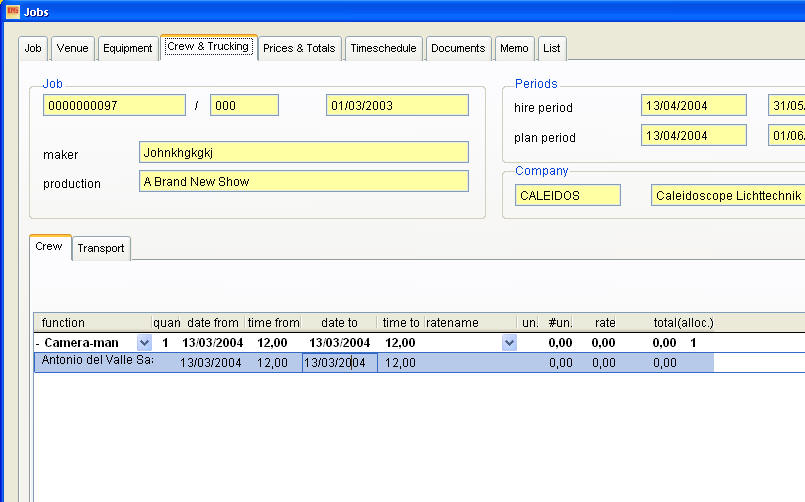Switch to the Documents tab
This screenshot has width=805, height=502.
click(458, 48)
